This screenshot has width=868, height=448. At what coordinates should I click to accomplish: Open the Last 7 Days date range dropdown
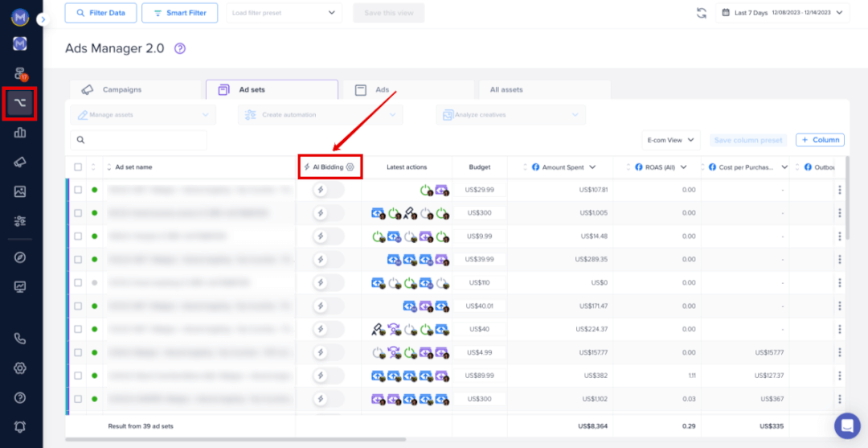(782, 13)
